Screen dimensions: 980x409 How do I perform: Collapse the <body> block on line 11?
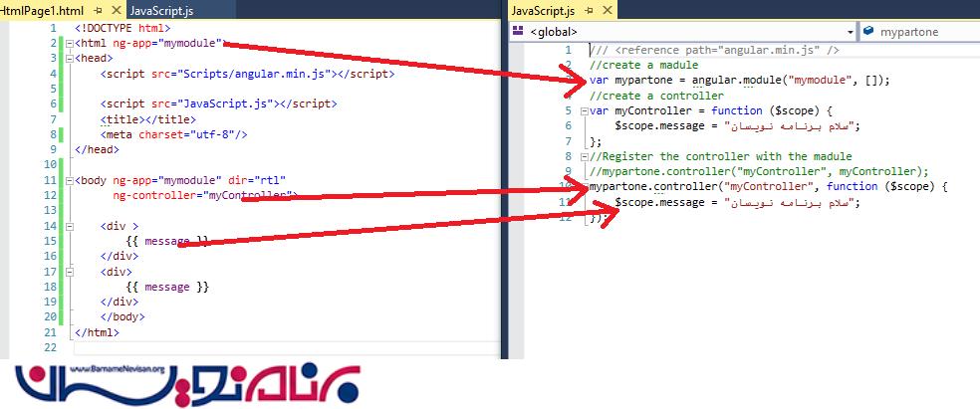click(68, 181)
